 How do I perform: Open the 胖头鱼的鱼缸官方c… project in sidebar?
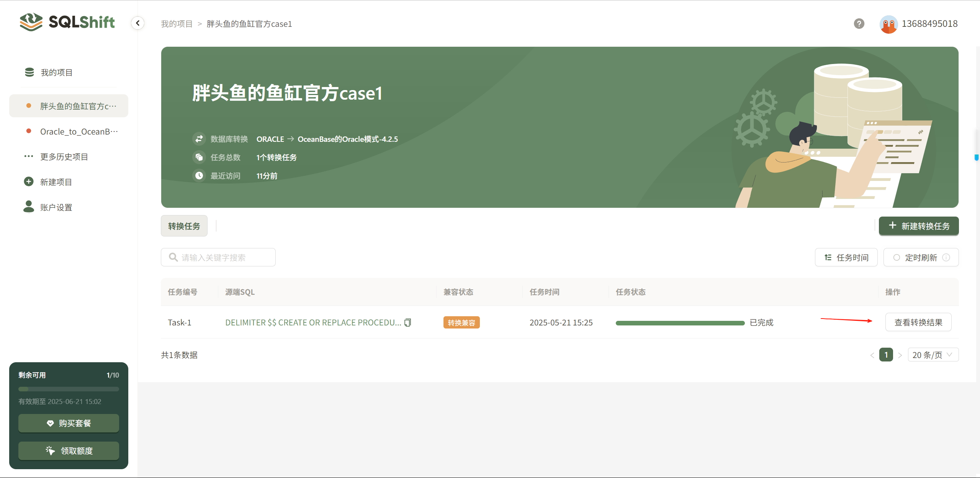click(69, 106)
